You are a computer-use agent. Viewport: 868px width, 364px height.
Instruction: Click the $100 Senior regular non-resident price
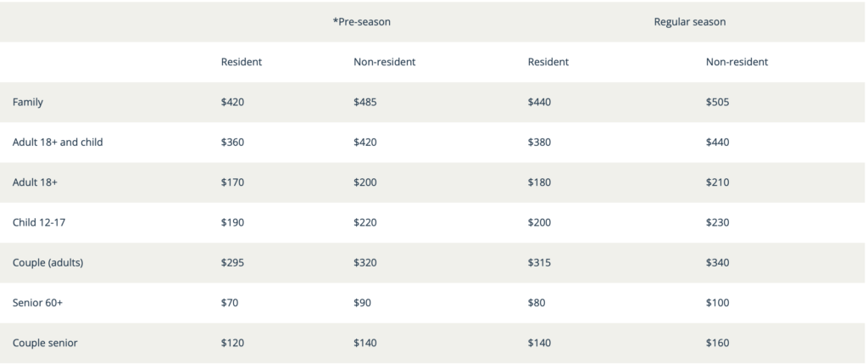(x=717, y=303)
